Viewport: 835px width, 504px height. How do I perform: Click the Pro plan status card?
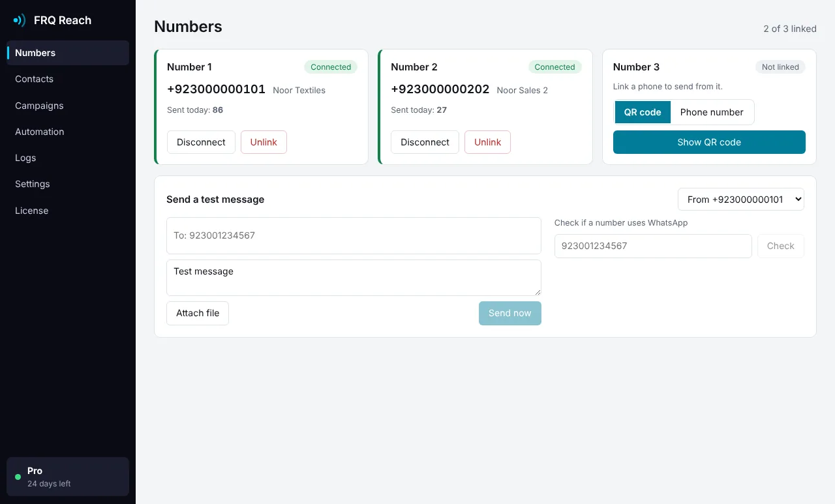68,477
